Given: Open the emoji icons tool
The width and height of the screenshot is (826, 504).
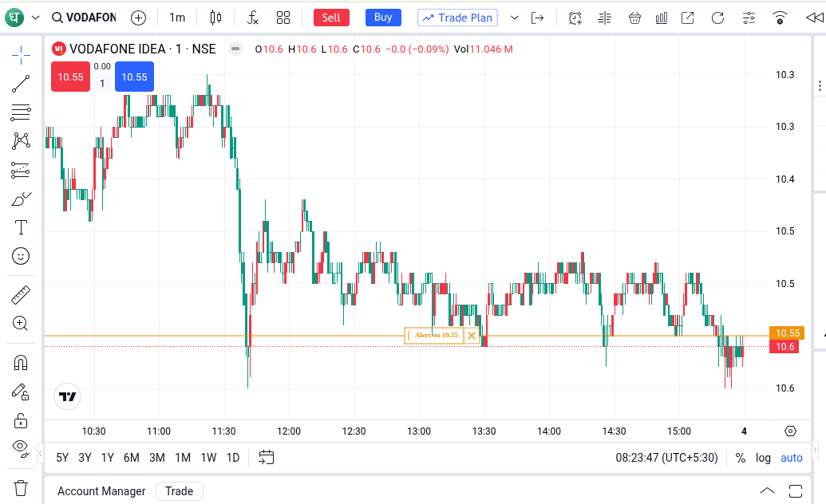Looking at the screenshot, I should click(21, 256).
